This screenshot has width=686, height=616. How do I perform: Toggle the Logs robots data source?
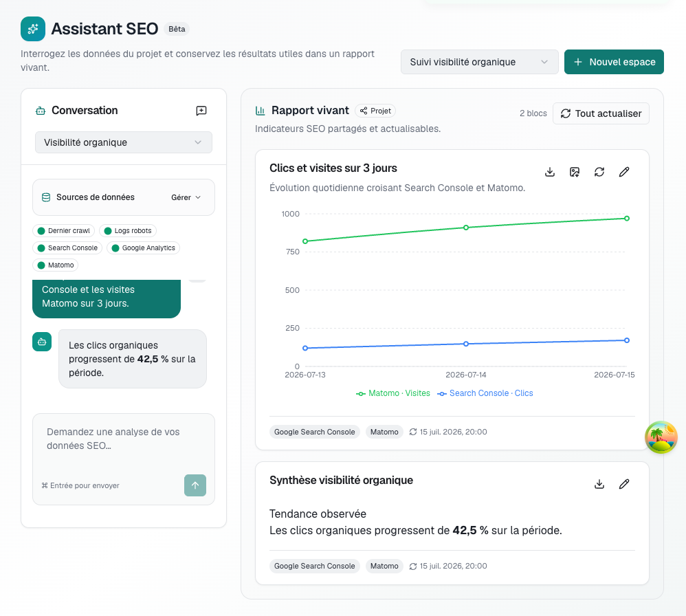coord(128,230)
